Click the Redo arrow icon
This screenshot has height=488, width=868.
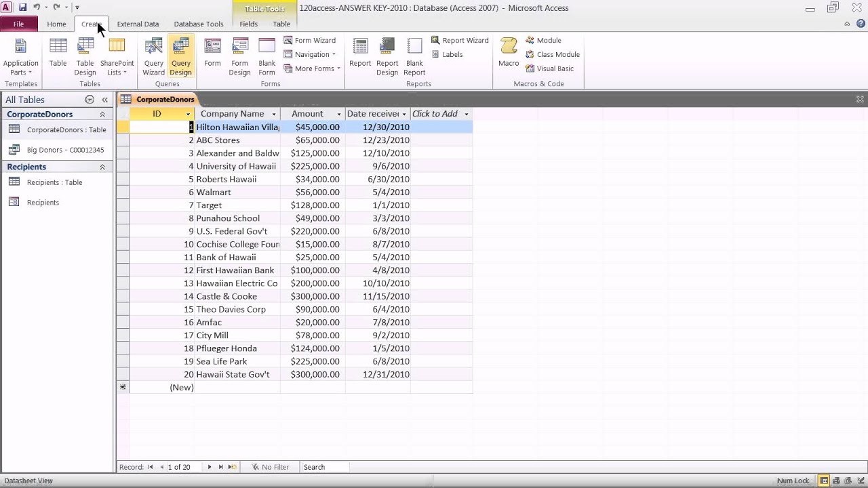[56, 7]
